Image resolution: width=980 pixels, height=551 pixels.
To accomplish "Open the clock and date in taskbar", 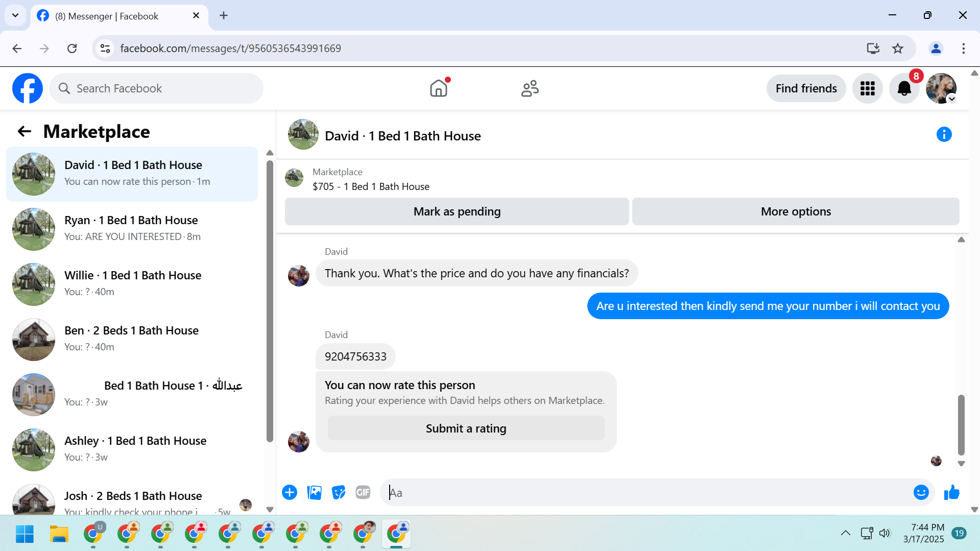I will click(924, 533).
